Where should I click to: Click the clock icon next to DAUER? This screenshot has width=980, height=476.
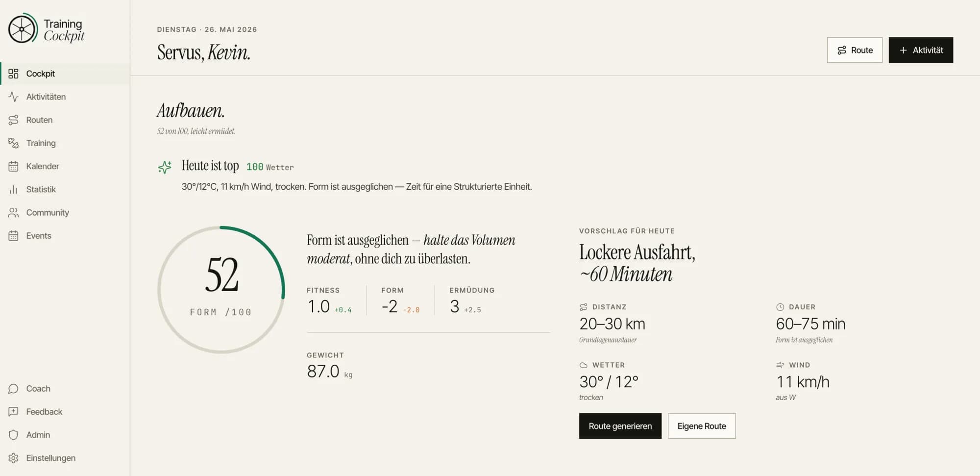click(780, 307)
